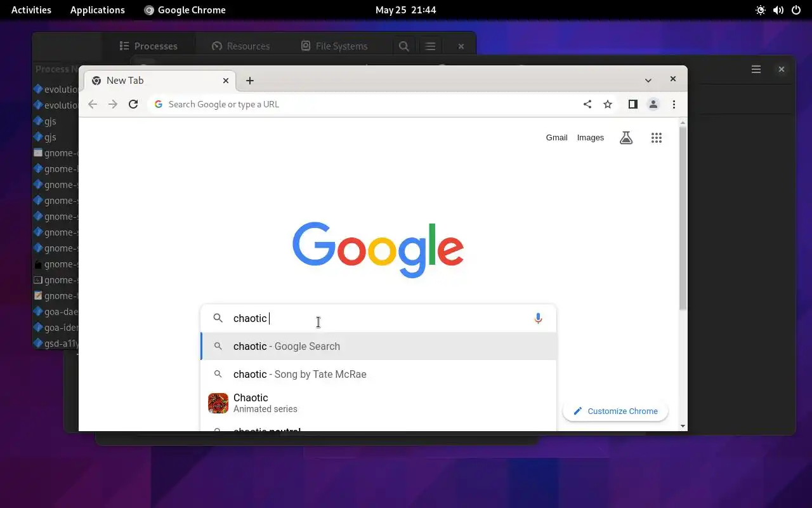Screen dimensions: 812x508
Task: Switch to Processes tab in System Monitor
Action: click(149, 46)
